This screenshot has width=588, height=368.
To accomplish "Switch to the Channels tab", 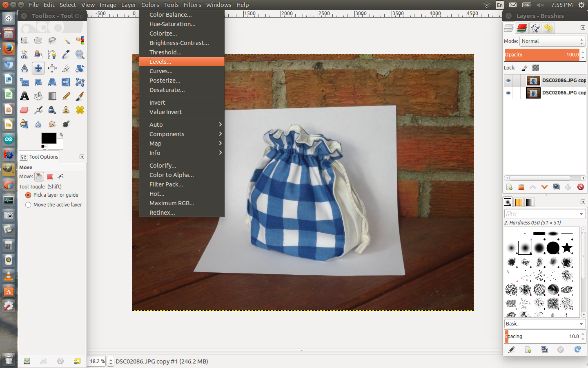I will click(522, 28).
